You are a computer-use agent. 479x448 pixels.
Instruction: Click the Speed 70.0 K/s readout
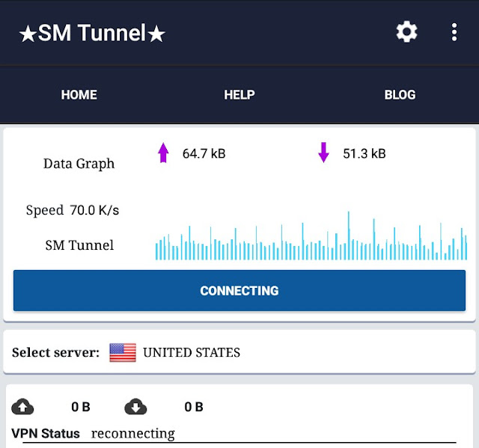(73, 210)
